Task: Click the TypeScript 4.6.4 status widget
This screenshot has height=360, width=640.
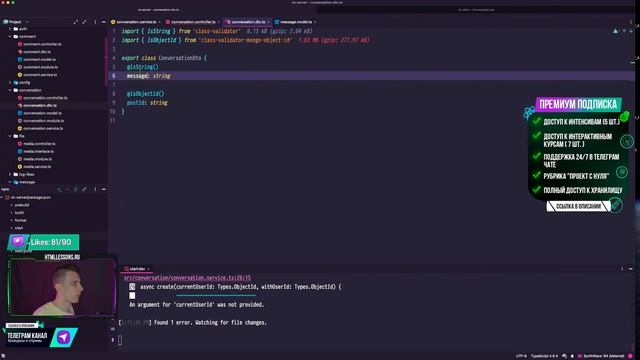Action: (544, 356)
